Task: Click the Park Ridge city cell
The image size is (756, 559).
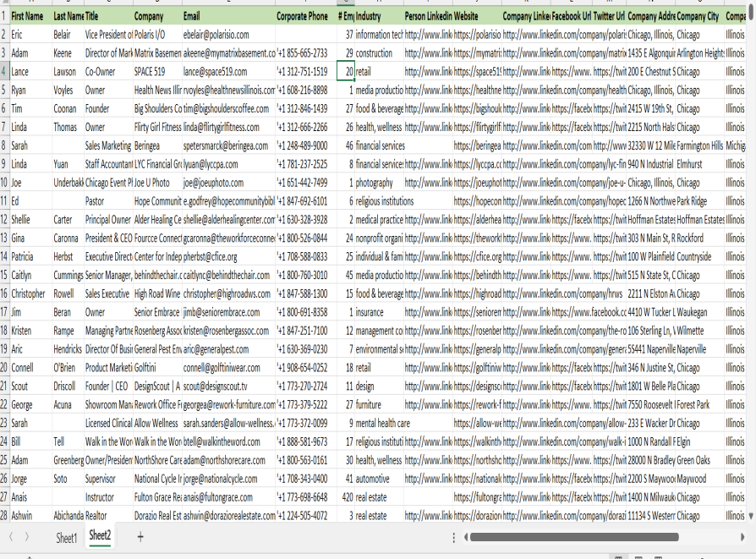Action: [x=700, y=201]
